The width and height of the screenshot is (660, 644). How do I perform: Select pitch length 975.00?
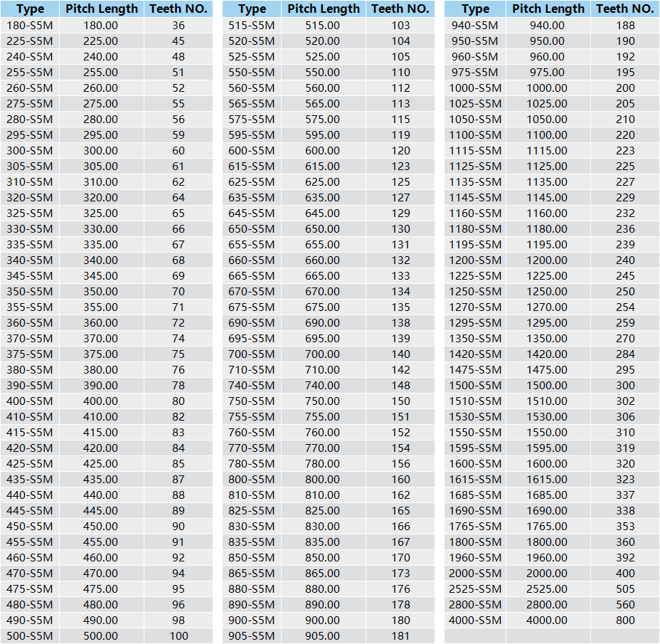pos(547,73)
